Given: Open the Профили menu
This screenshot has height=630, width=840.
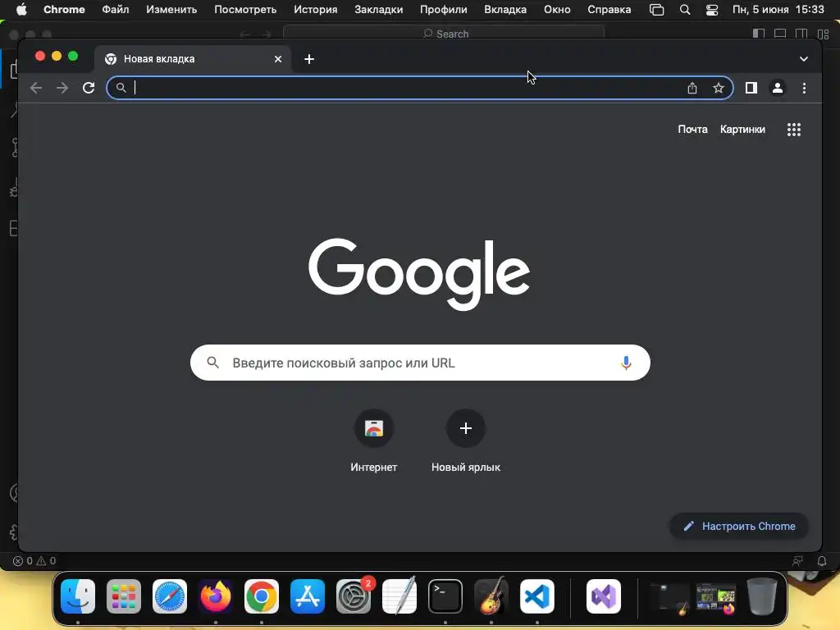Looking at the screenshot, I should [444, 10].
